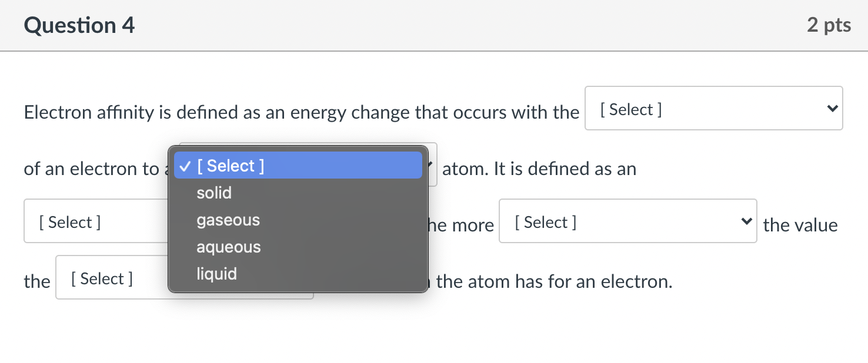Click the "the value" text on the right
Image resolution: width=868 pixels, height=363 pixels.
[800, 224]
